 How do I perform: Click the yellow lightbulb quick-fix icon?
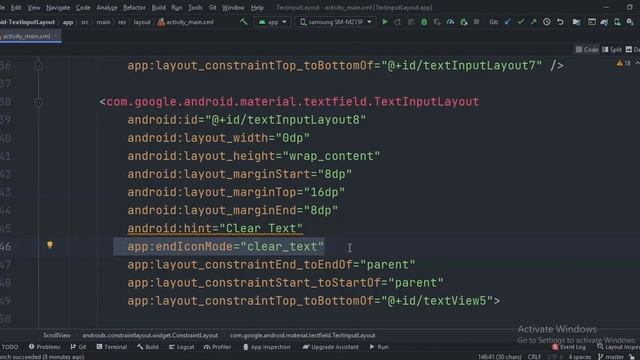[x=50, y=245]
